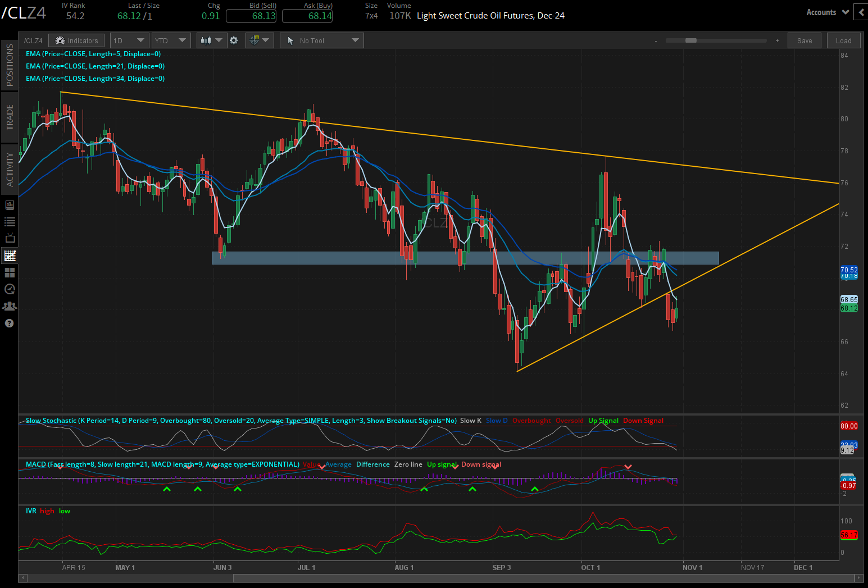Open chart settings via the gear icon
Image resolution: width=868 pixels, height=588 pixels.
234,40
